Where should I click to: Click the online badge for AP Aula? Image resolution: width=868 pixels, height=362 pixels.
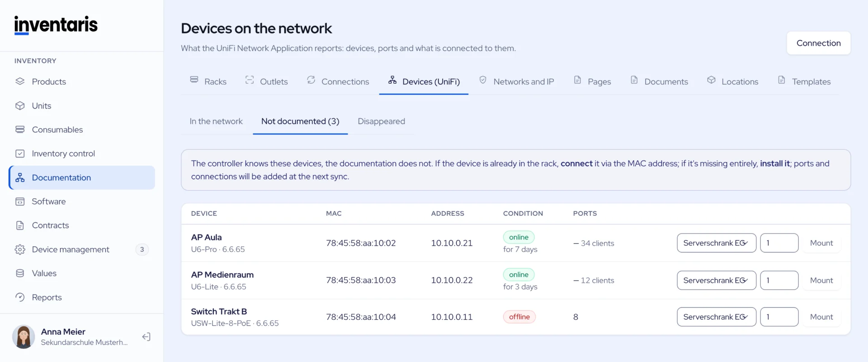[x=519, y=237]
